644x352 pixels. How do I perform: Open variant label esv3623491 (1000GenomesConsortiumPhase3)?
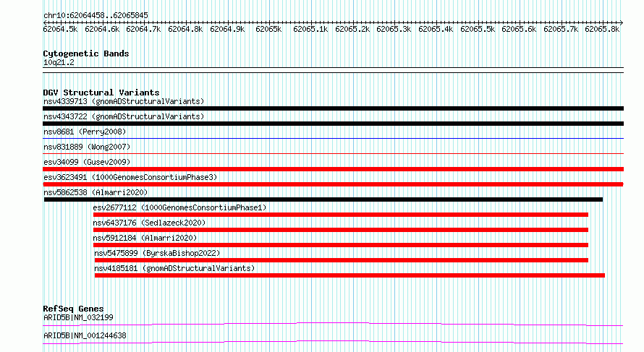(130, 177)
